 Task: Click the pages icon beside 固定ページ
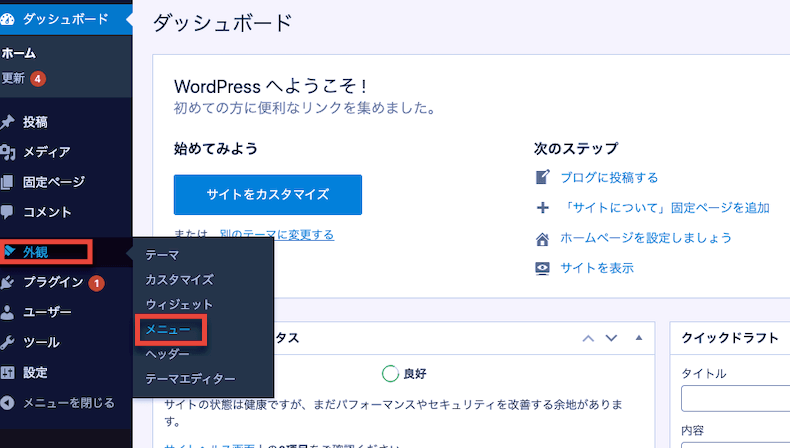click(7, 182)
